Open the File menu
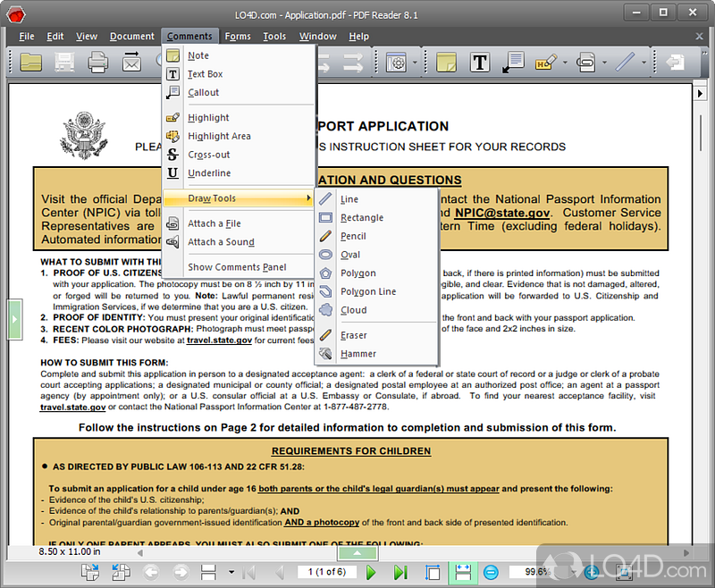This screenshot has width=715, height=588. click(x=27, y=36)
